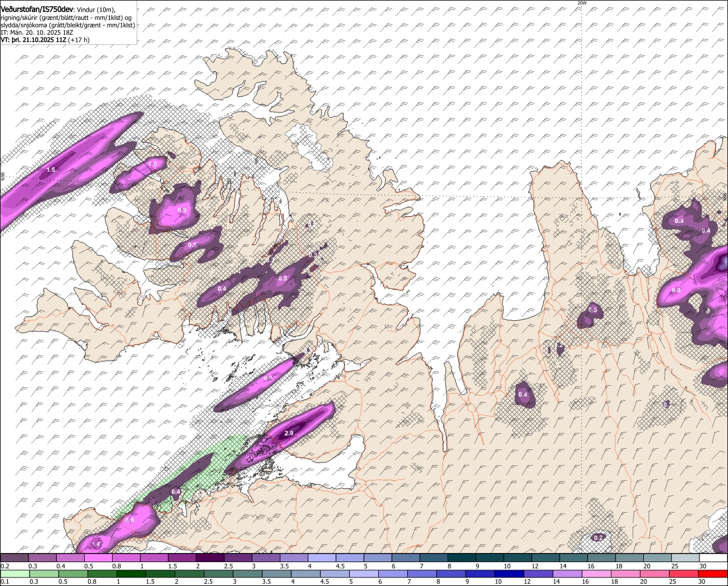Click the 1.0 precipitation value on the map
The width and height of the screenshot is (728, 586).
pos(152,164)
